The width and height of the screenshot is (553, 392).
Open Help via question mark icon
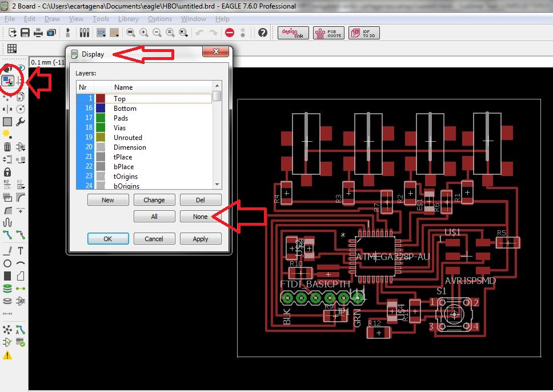click(x=263, y=33)
